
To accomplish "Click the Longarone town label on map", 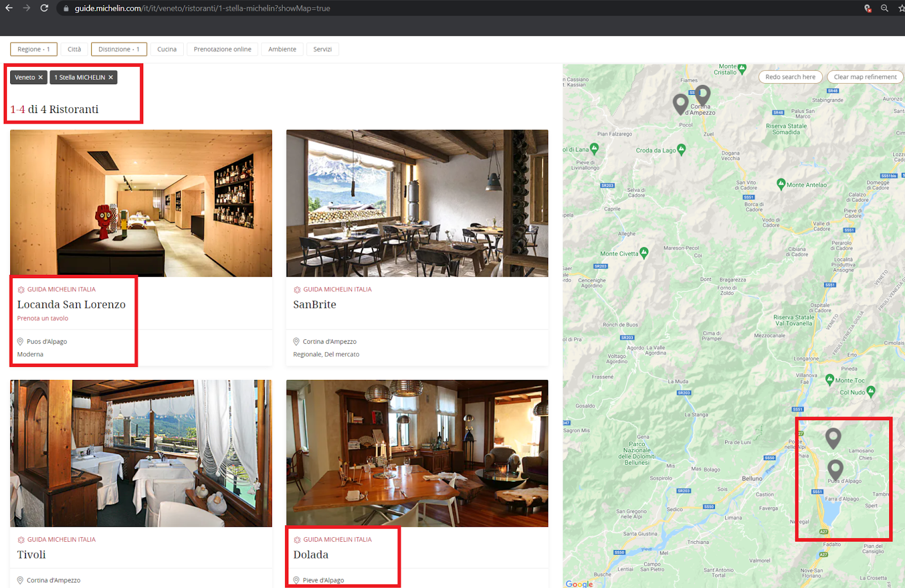I will tap(806, 358).
